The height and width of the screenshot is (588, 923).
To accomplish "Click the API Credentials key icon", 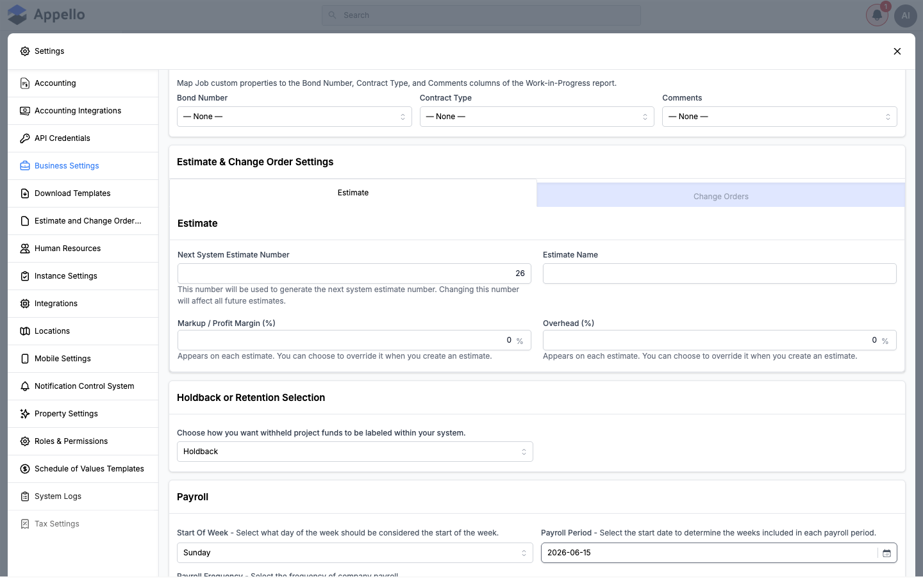I will 25,138.
